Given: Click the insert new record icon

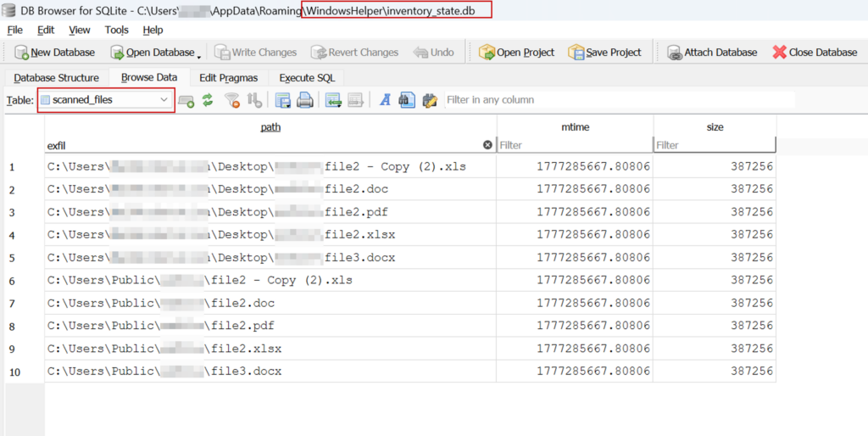Looking at the screenshot, I should [333, 100].
